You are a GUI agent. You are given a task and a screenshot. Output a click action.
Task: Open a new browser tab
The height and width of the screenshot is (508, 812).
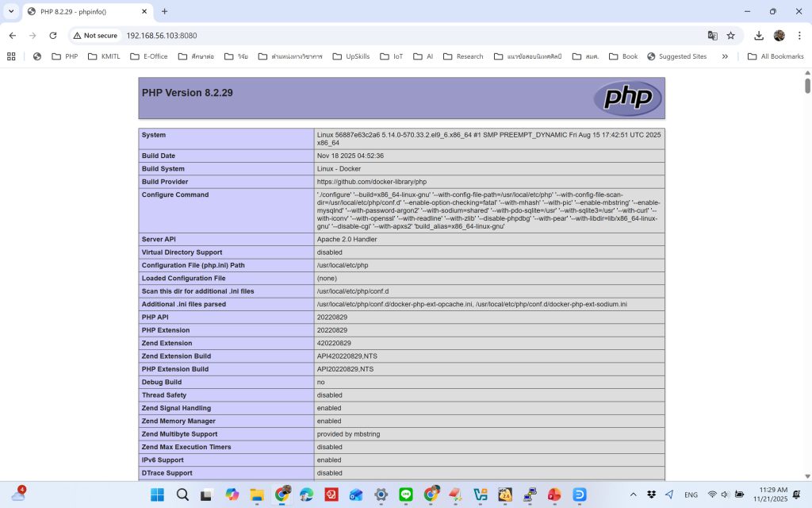[x=165, y=11]
